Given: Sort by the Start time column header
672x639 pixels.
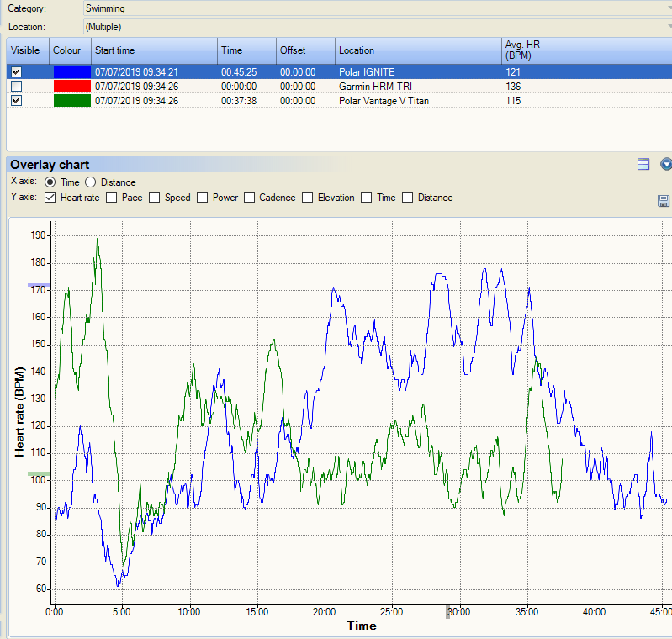Looking at the screenshot, I should [154, 50].
